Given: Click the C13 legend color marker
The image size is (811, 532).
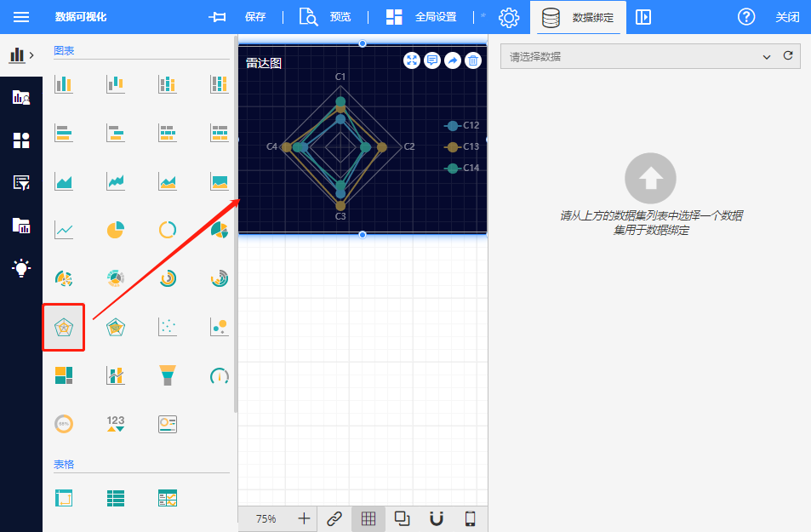Looking at the screenshot, I should click(453, 146).
